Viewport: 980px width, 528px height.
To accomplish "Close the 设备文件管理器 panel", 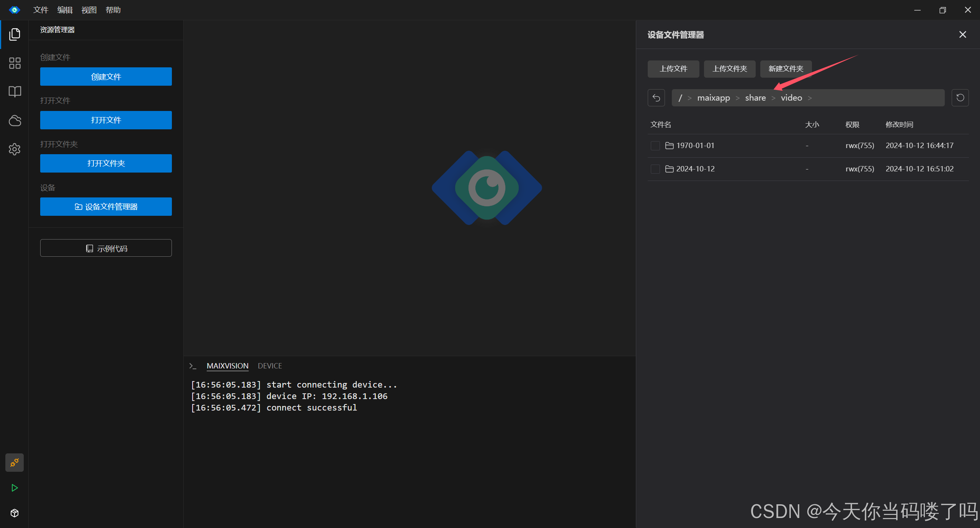I will (962, 35).
